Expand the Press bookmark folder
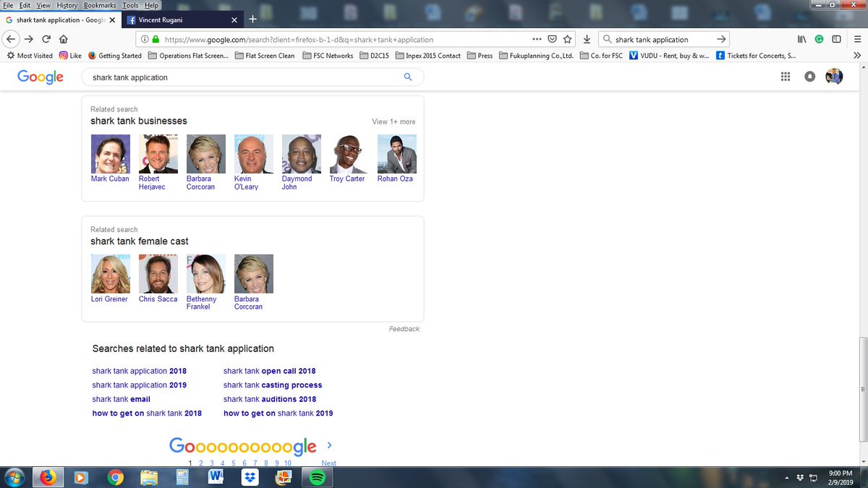This screenshot has width=868, height=488. 480,55
